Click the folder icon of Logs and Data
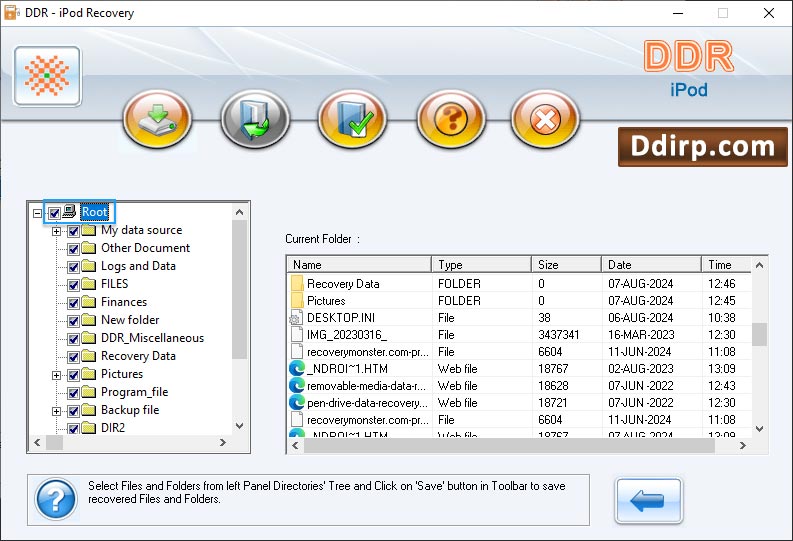 pos(89,266)
